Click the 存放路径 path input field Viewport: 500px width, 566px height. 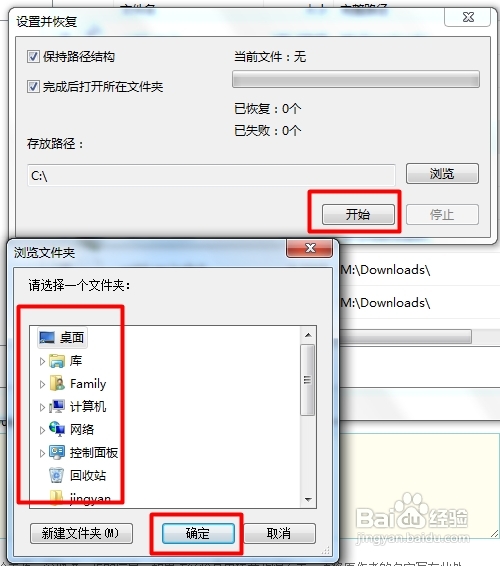[211, 175]
